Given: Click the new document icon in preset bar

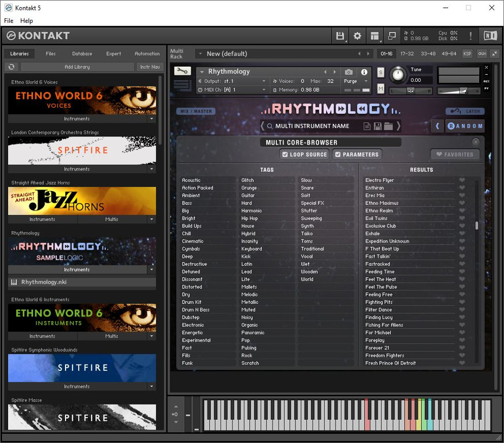Looking at the screenshot, I should (367, 126).
